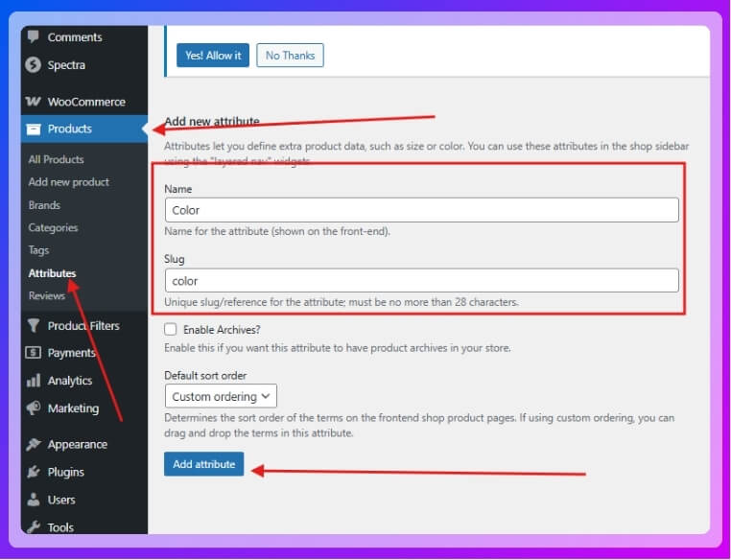Click the Analytics bar chart icon
Viewport: 731px width, 560px height.
(34, 381)
